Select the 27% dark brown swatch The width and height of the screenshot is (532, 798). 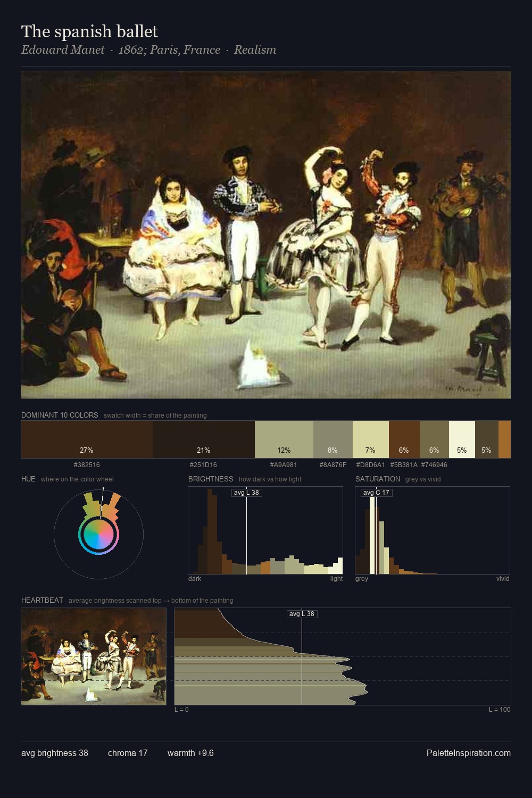point(87,439)
